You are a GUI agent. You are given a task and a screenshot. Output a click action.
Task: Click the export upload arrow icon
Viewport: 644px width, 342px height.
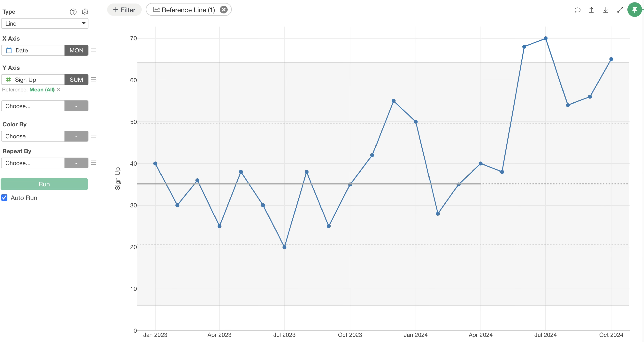tap(591, 10)
